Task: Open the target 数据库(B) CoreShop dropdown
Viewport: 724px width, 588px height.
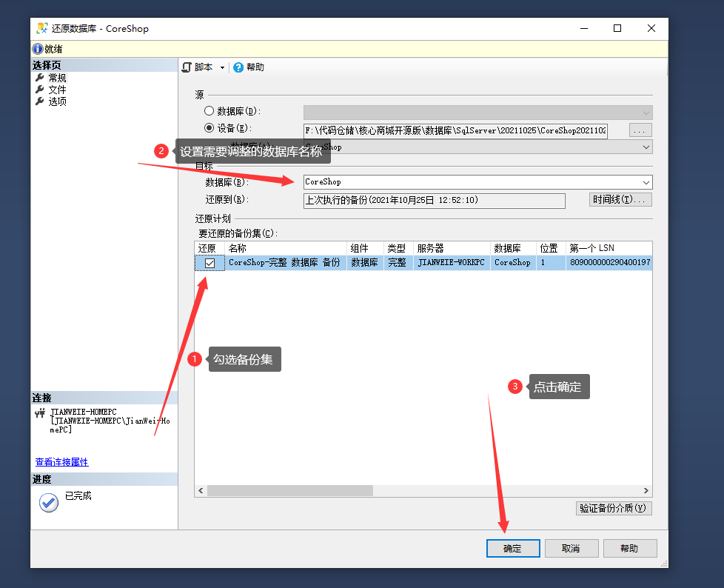Action: 646,182
